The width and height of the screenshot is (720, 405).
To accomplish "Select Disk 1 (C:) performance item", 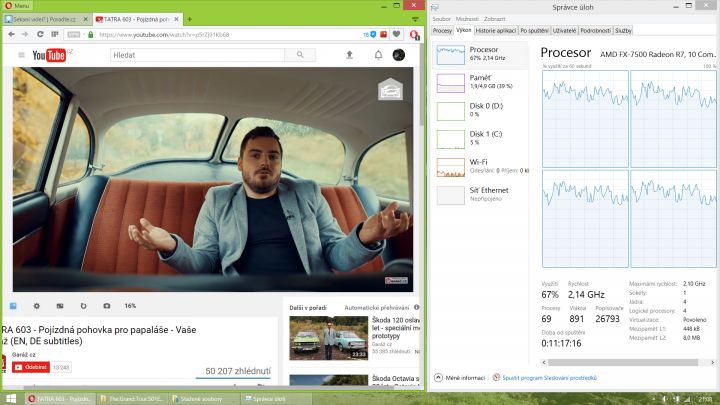I will coord(480,139).
